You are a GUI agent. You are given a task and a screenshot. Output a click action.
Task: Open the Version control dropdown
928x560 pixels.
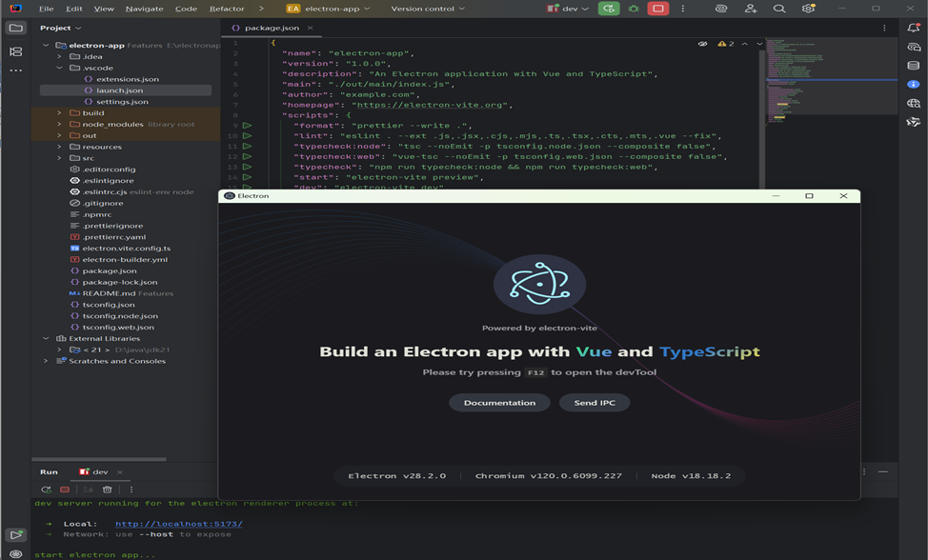[428, 9]
